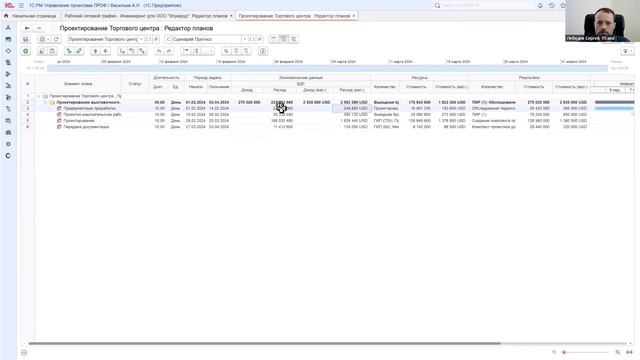Click the zoom-out magnifier near the slider
The height and width of the screenshot is (360, 640).
[x=554, y=352]
